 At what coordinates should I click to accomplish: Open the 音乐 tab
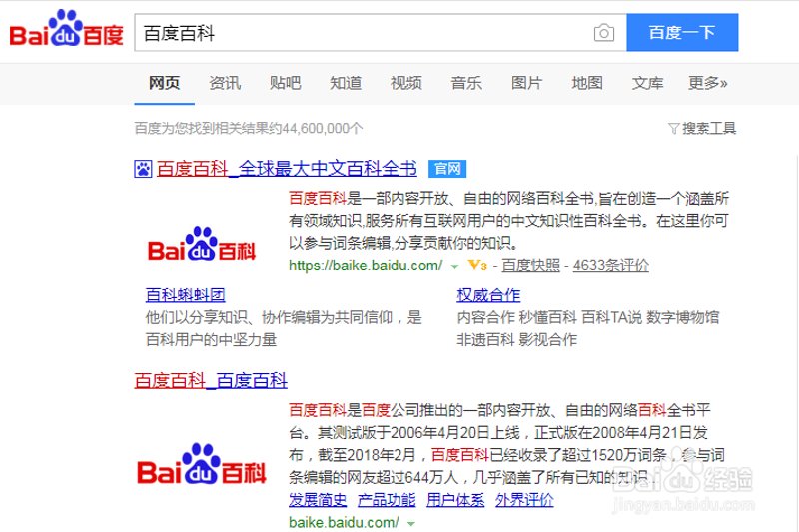466,83
